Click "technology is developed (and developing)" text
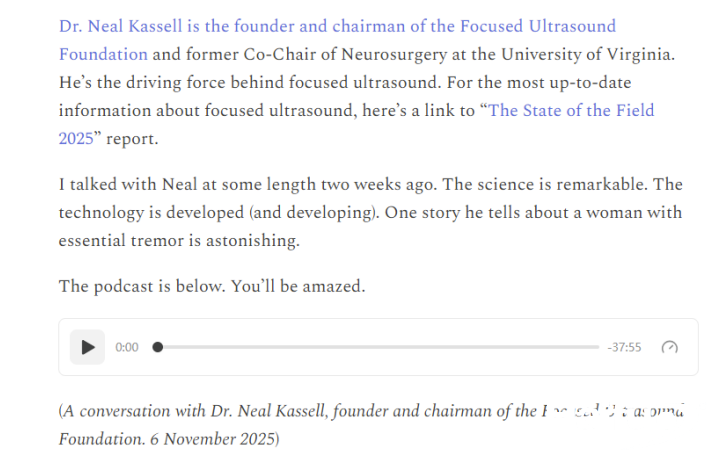The width and height of the screenshot is (717, 460). pos(200,213)
